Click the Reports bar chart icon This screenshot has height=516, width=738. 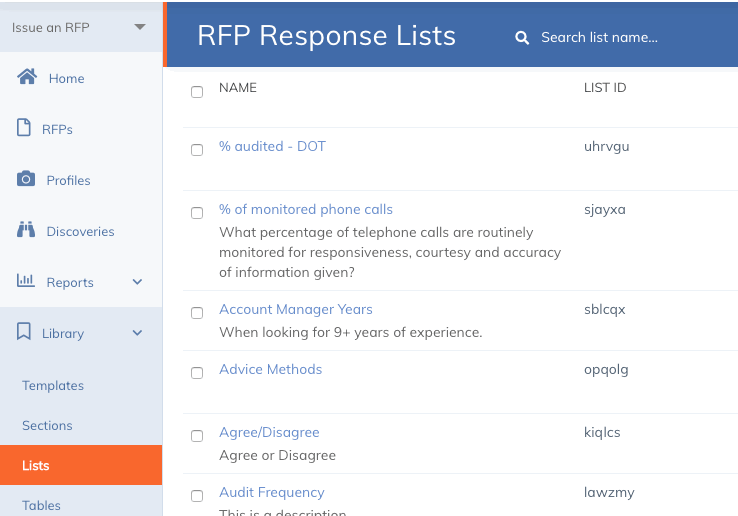[x=26, y=281]
